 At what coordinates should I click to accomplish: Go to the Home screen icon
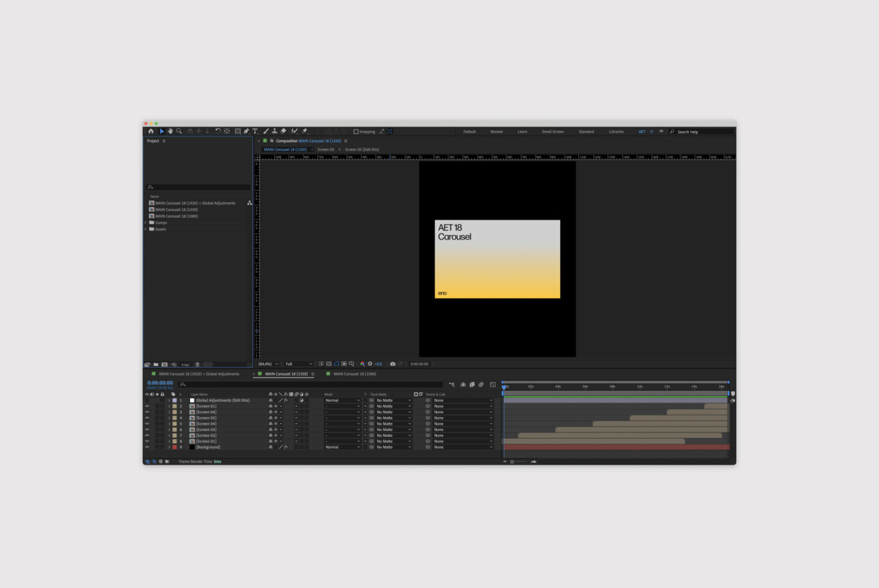point(151,131)
